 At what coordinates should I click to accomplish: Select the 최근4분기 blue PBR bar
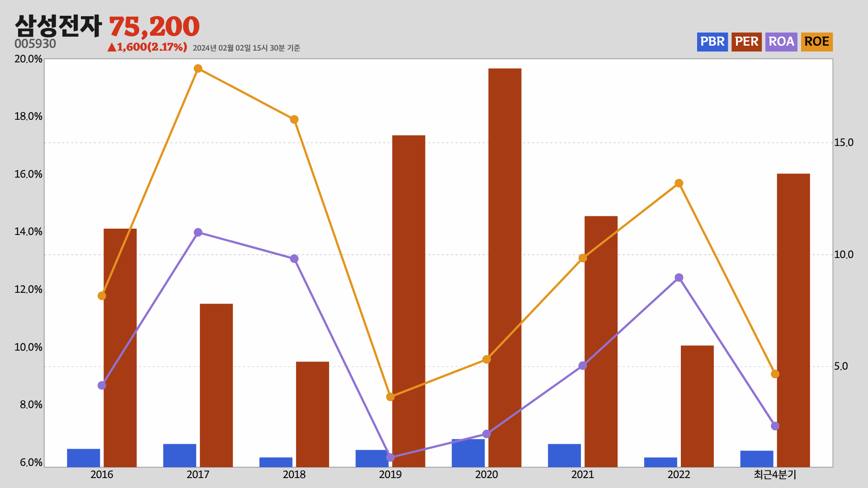(757, 459)
